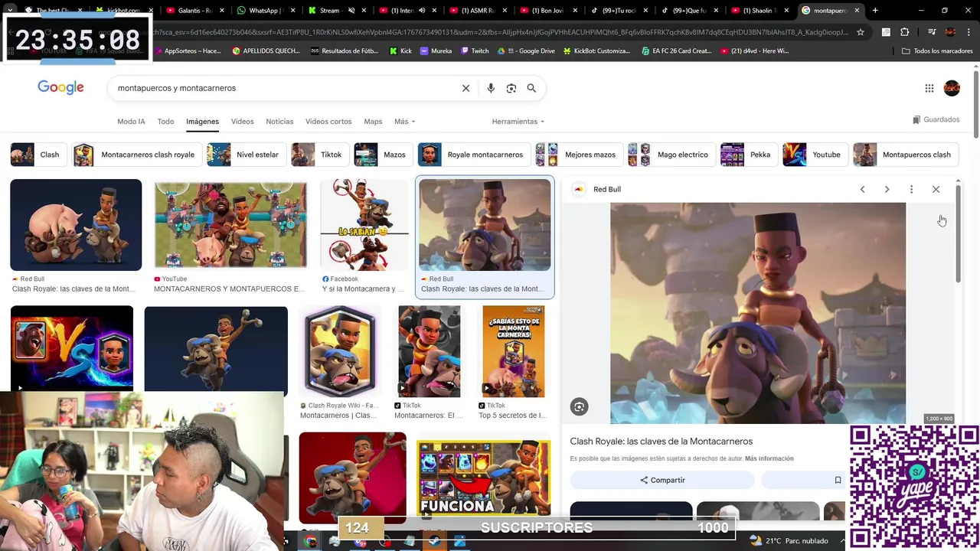Start voice search with the microphone icon
980x551 pixels.
tap(491, 88)
